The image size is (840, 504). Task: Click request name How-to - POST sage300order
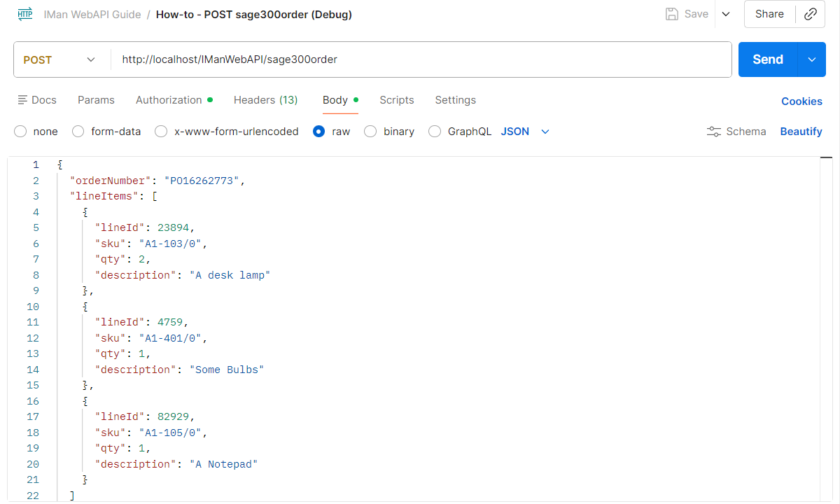(254, 14)
